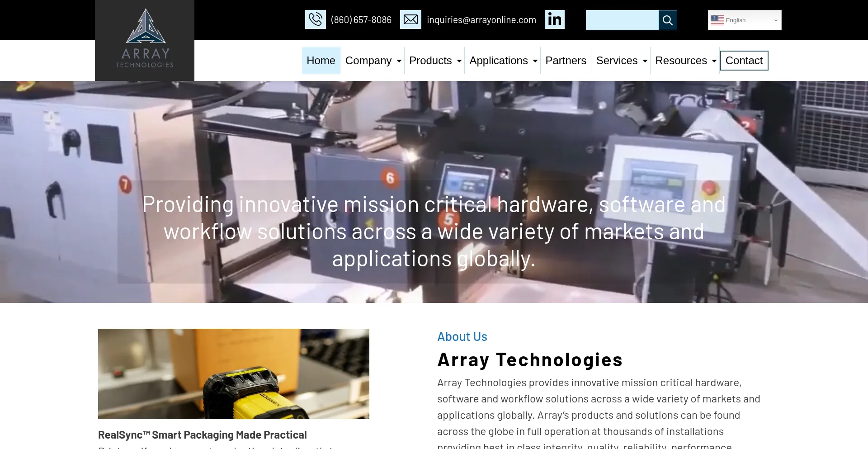Image resolution: width=868 pixels, height=449 pixels.
Task: Expand the Resources menu arrow
Action: (714, 61)
